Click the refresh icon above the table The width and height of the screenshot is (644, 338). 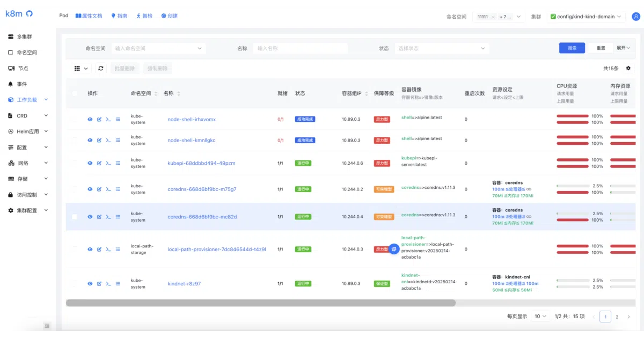(101, 69)
